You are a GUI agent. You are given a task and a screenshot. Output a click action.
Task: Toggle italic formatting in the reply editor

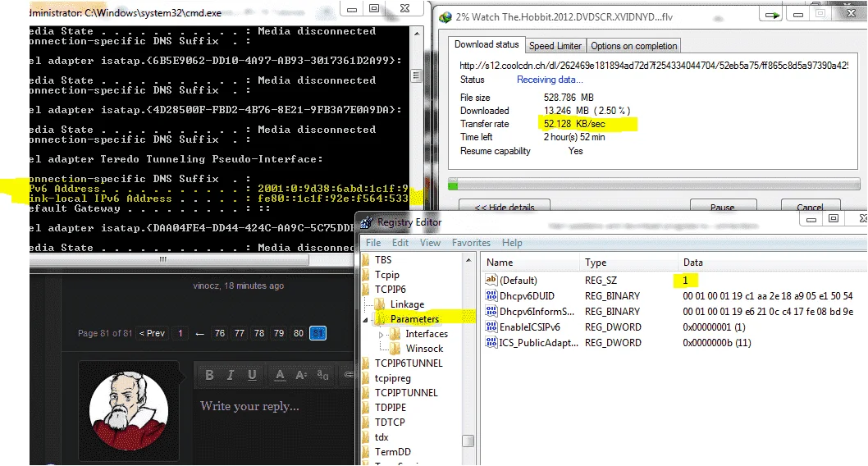pos(231,375)
